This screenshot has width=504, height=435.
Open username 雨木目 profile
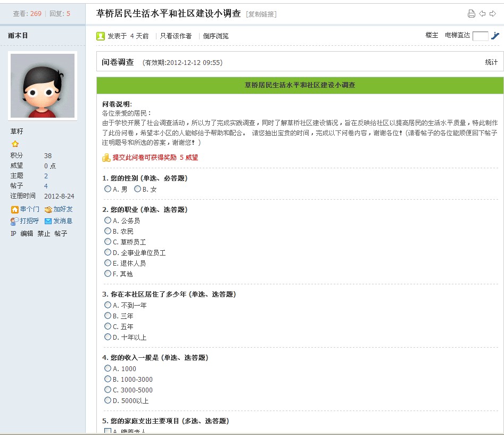[18, 35]
